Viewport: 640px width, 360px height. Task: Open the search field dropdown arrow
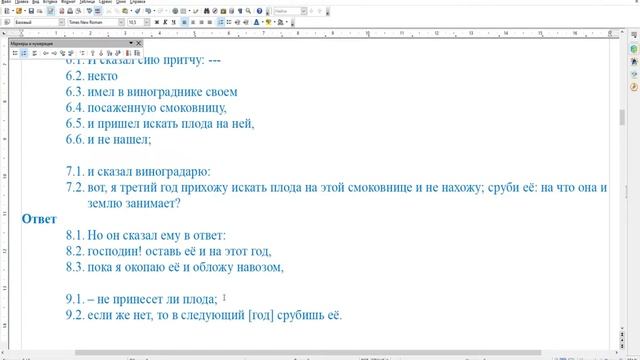click(304, 11)
